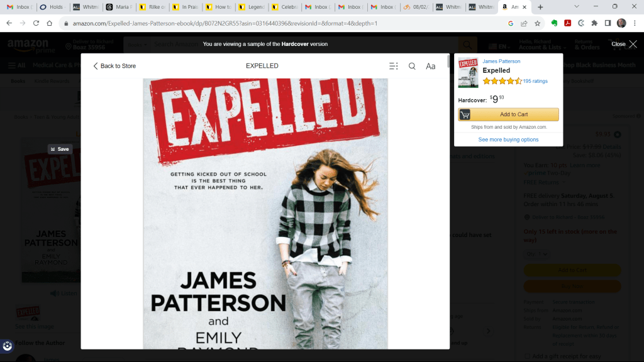The width and height of the screenshot is (644, 362).
Task: Click the Expelled thumbnail in purchase panel
Action: 468,72
